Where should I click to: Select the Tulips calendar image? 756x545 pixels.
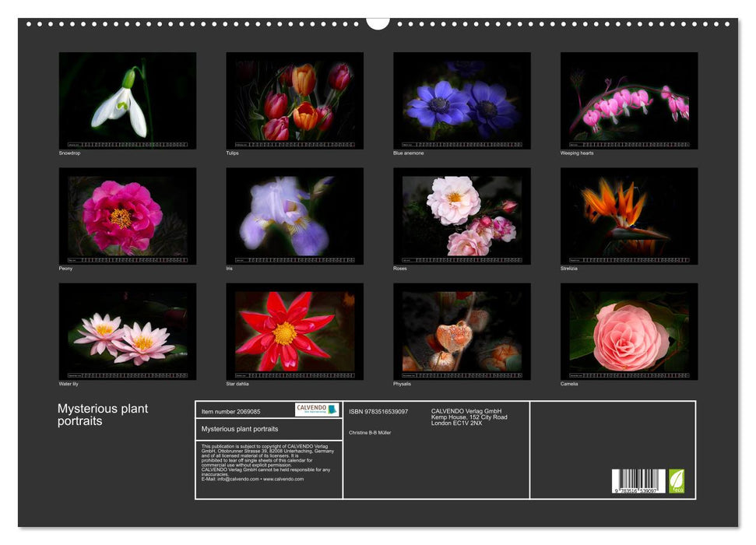[x=294, y=100]
